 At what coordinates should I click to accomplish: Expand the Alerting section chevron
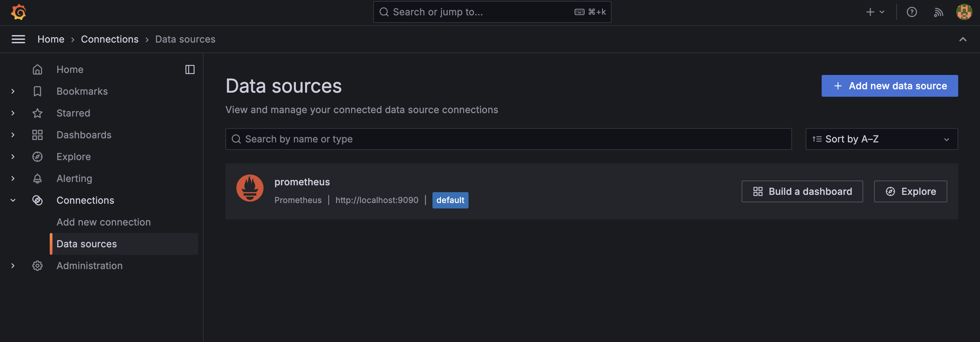click(13, 178)
